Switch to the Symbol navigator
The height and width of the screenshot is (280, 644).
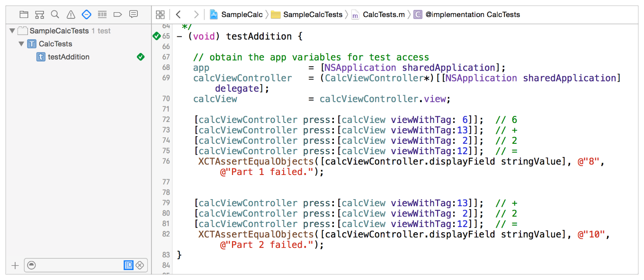click(39, 15)
